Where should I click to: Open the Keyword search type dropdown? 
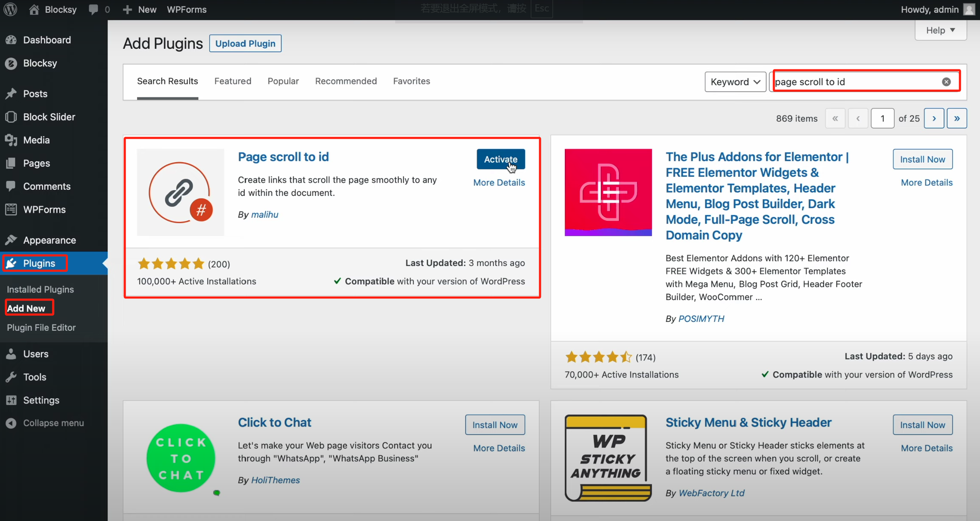click(735, 82)
